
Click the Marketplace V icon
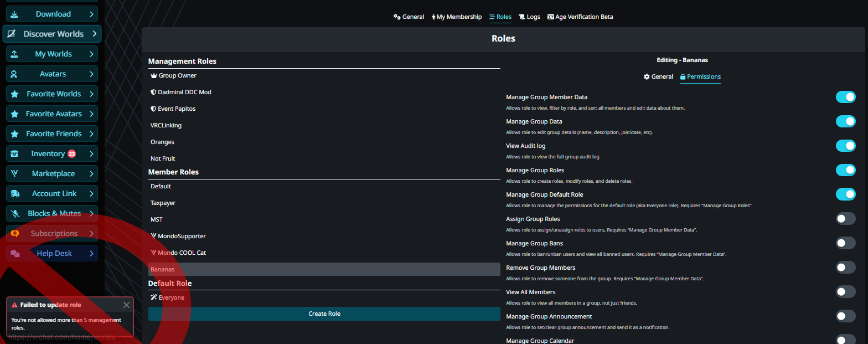point(14,173)
